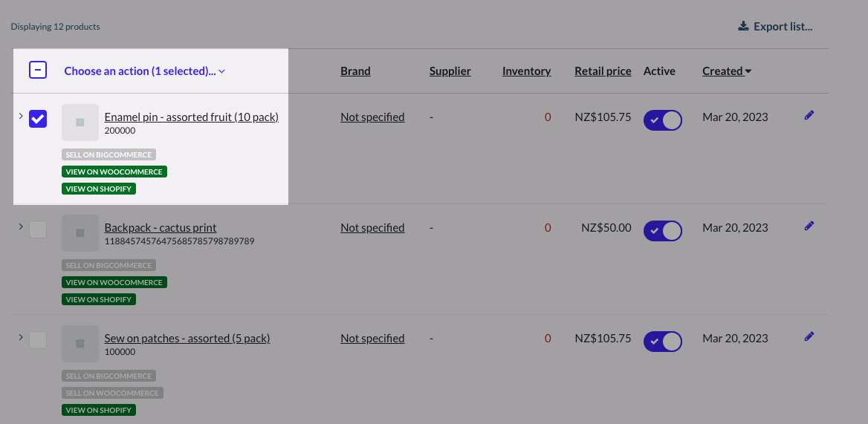Disable the Active toggle for Enamel pin
The width and height of the screenshot is (868, 424).
click(x=662, y=120)
